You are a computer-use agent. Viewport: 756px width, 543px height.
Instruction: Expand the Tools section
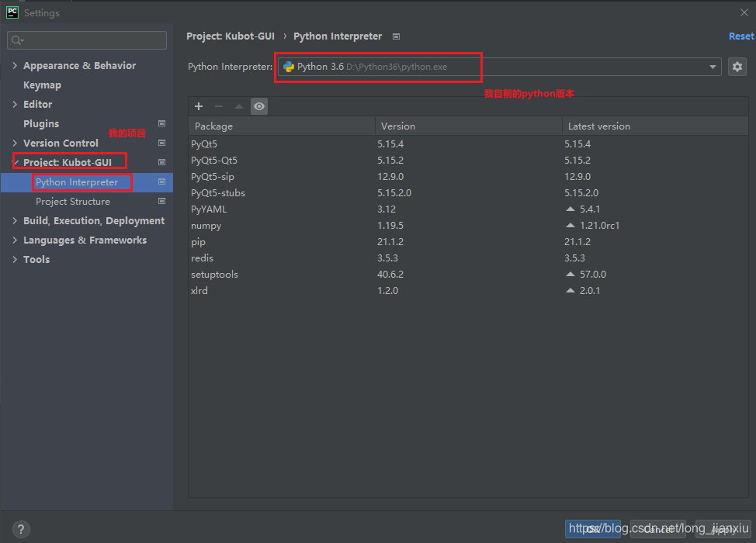point(14,259)
